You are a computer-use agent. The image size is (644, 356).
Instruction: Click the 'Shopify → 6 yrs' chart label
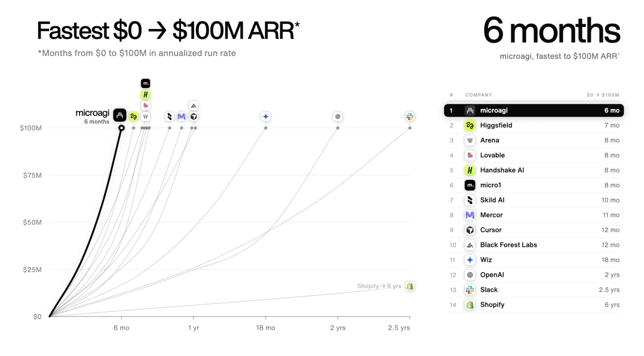pos(379,286)
